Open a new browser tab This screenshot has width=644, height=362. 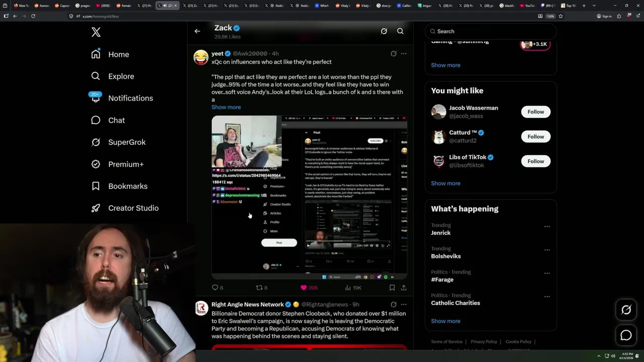[x=584, y=6]
